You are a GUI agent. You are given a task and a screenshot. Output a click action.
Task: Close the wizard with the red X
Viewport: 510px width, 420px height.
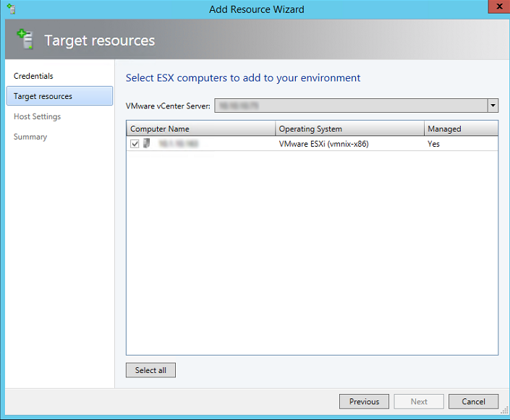click(x=499, y=7)
